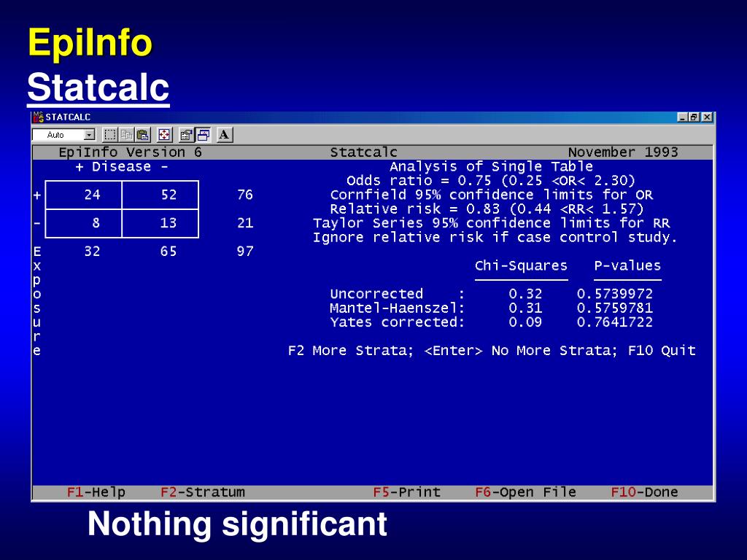Toggle the Background window icon
This screenshot has height=560, width=747.
tap(203, 135)
